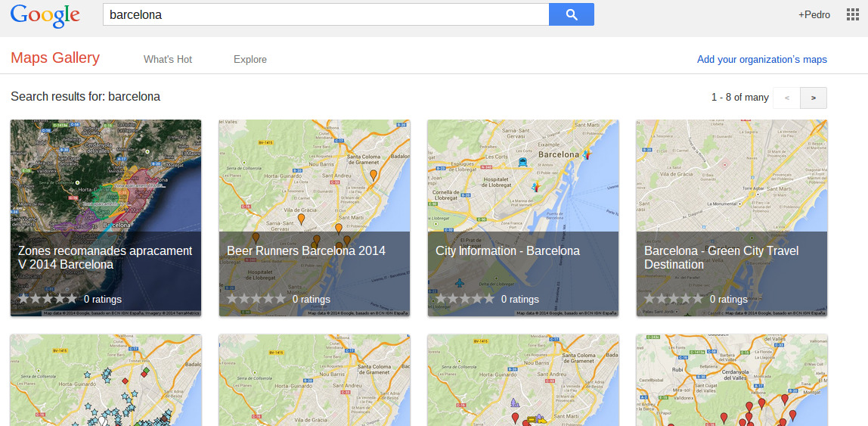
Task: Open the What's Hot tab
Action: (168, 59)
